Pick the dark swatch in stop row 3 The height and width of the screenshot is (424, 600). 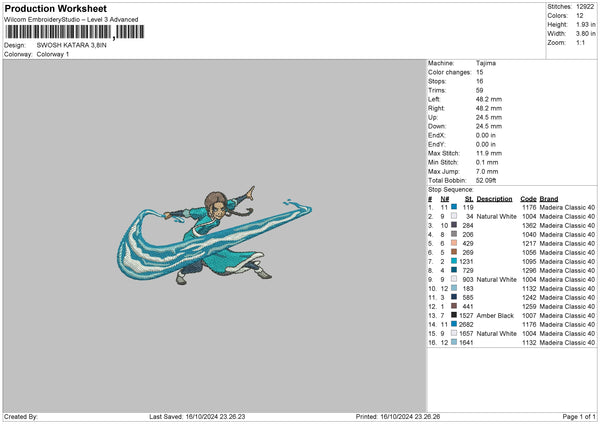tap(454, 225)
